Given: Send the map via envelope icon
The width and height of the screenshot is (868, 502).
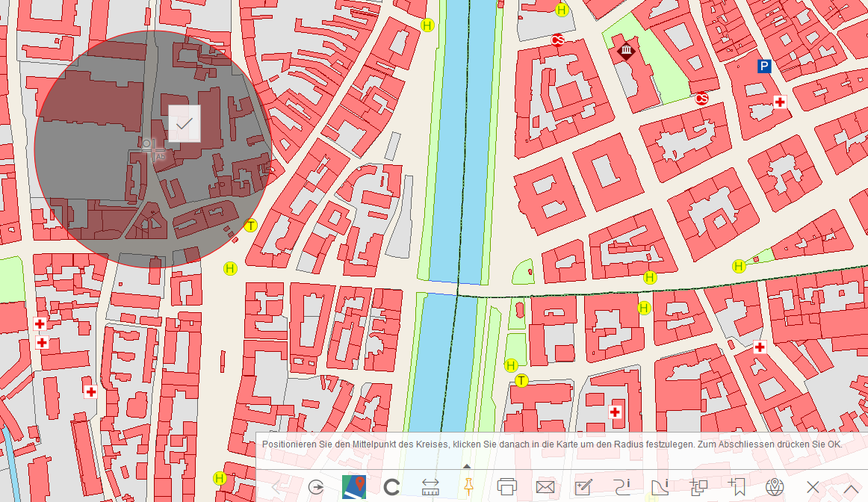Looking at the screenshot, I should pyautogui.click(x=545, y=487).
